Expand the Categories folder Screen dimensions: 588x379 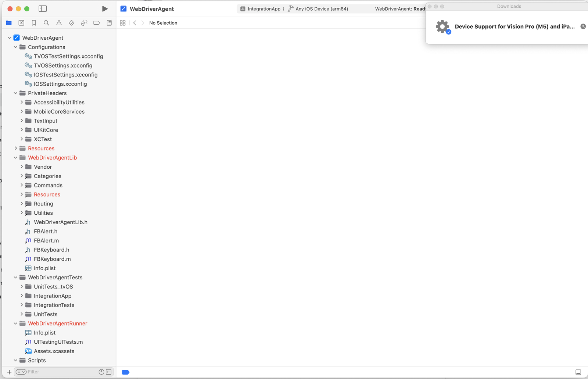click(x=21, y=176)
